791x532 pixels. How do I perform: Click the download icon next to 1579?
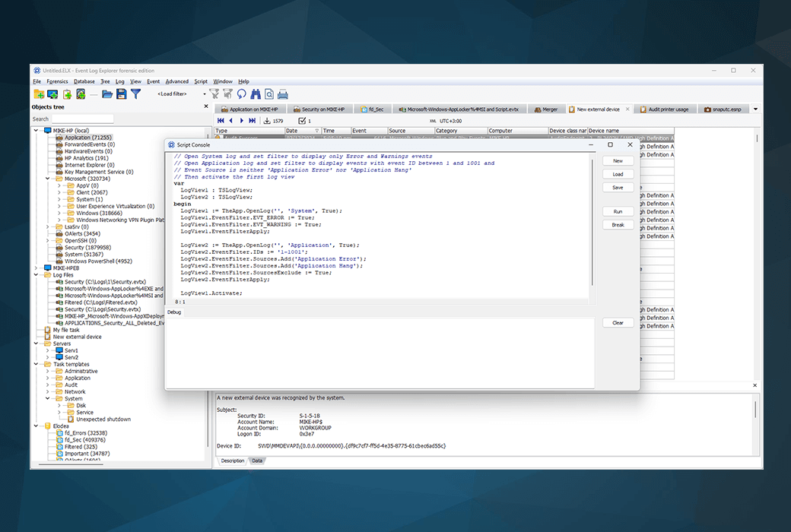(268, 121)
